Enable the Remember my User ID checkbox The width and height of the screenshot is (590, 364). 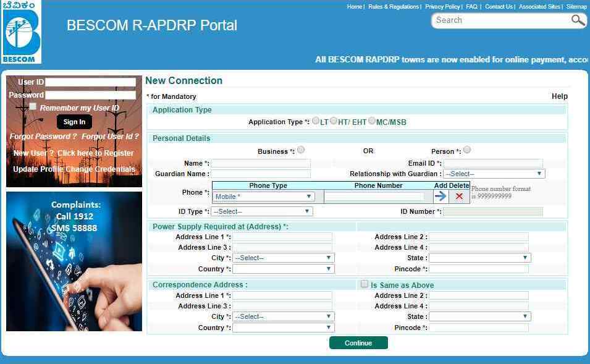(x=33, y=107)
